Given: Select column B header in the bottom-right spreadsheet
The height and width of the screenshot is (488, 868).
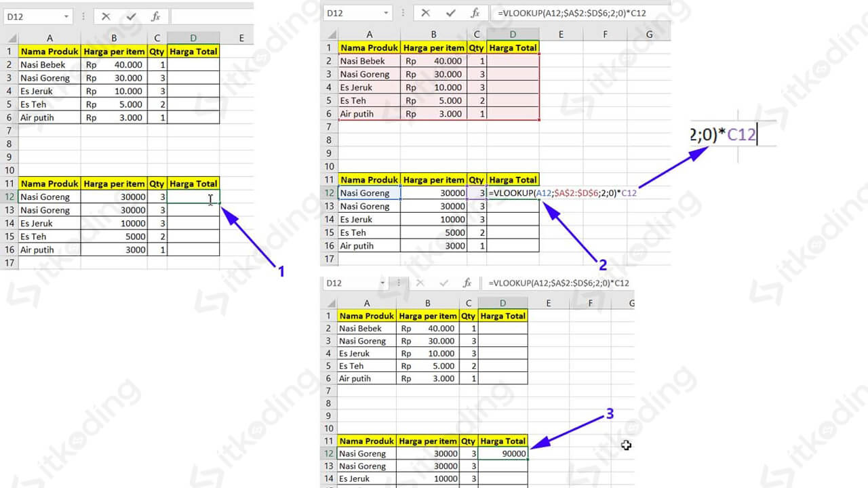Looking at the screenshot, I should pyautogui.click(x=427, y=304).
